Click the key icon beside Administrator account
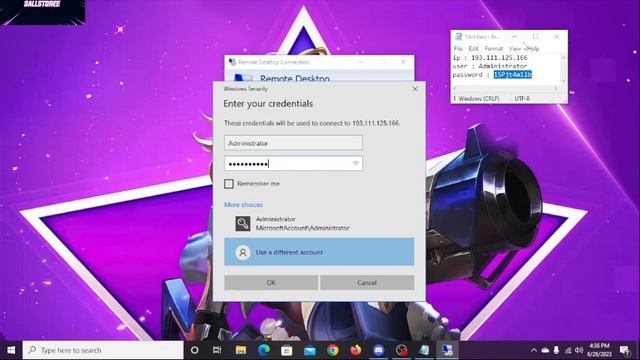Viewport: 640px width, 360px height. [x=242, y=224]
